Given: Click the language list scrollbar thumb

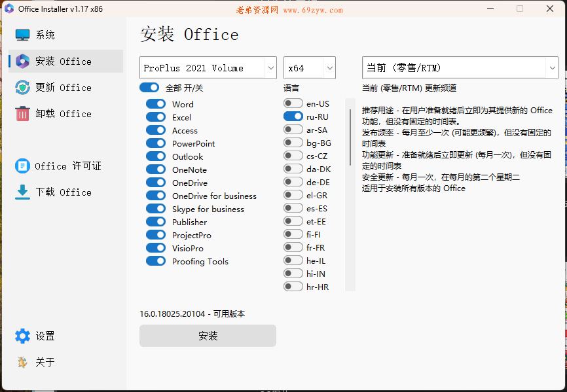Looking at the screenshot, I should 350,137.
